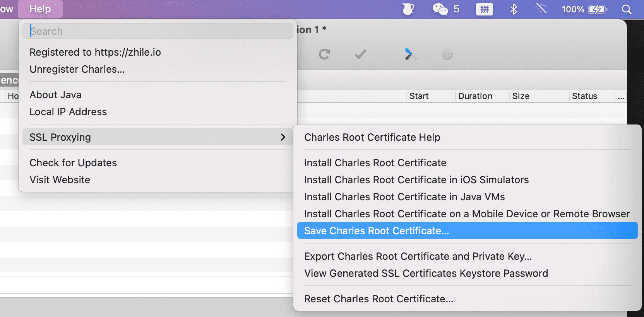
Task: Select Reset Charles Root Certificate…
Action: coord(379,299)
